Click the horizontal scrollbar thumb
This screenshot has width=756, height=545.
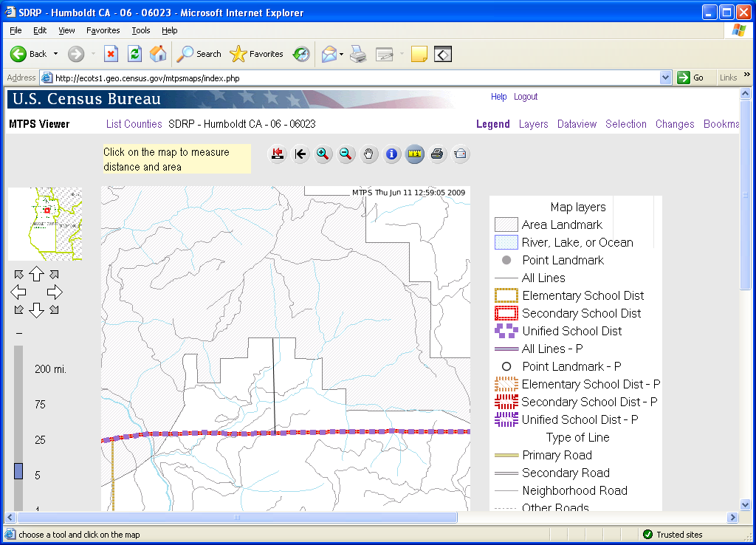pos(237,518)
